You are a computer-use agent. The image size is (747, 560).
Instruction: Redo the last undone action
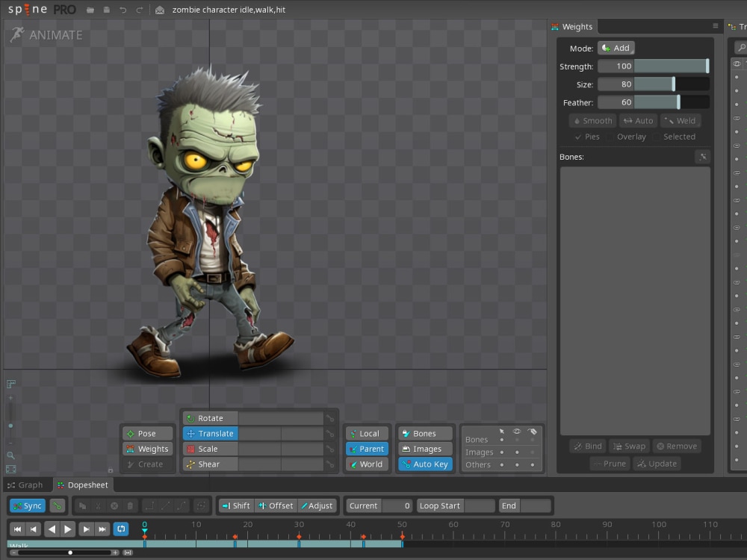click(x=139, y=10)
